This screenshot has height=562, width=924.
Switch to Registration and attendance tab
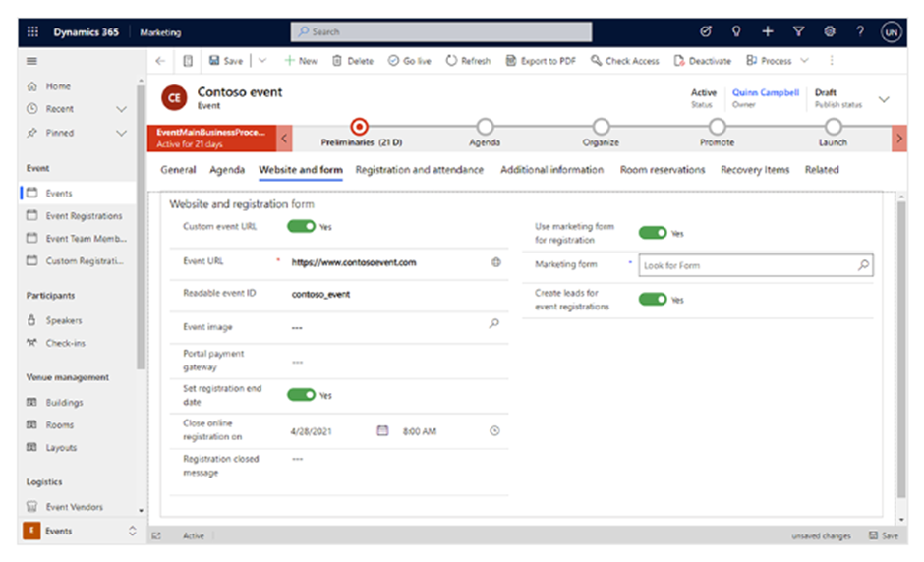point(419,170)
